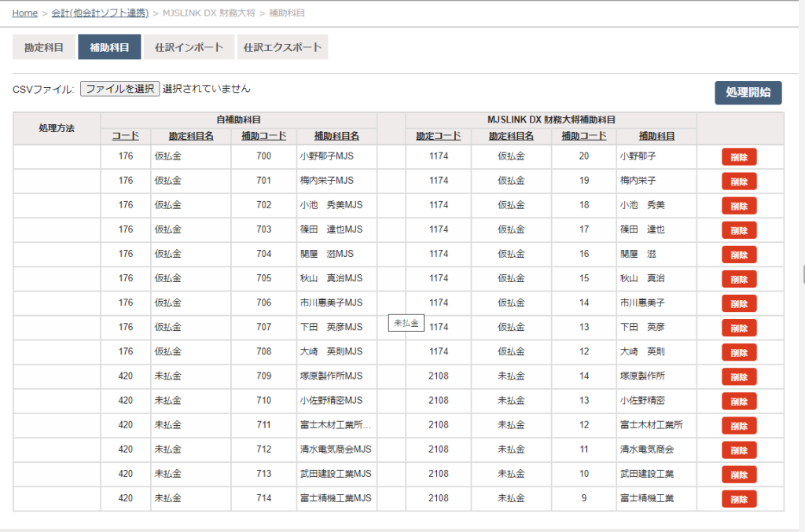Click the 市川惠美子MJS cell
The height and width of the screenshot is (532, 805).
[x=336, y=303]
